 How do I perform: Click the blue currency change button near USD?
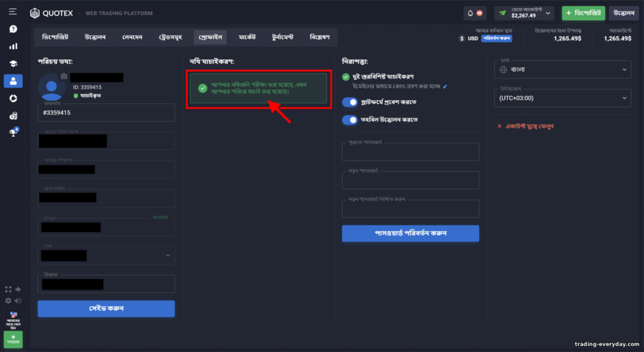(496, 39)
